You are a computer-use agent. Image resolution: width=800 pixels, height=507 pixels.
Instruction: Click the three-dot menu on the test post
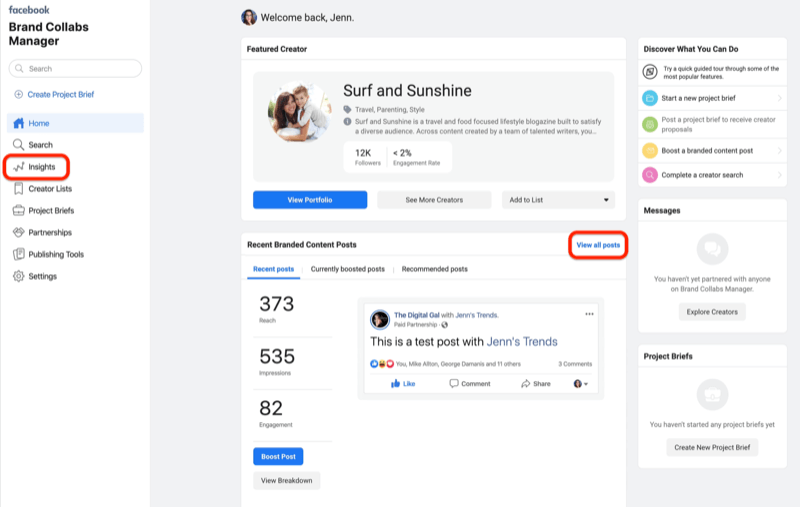point(589,314)
